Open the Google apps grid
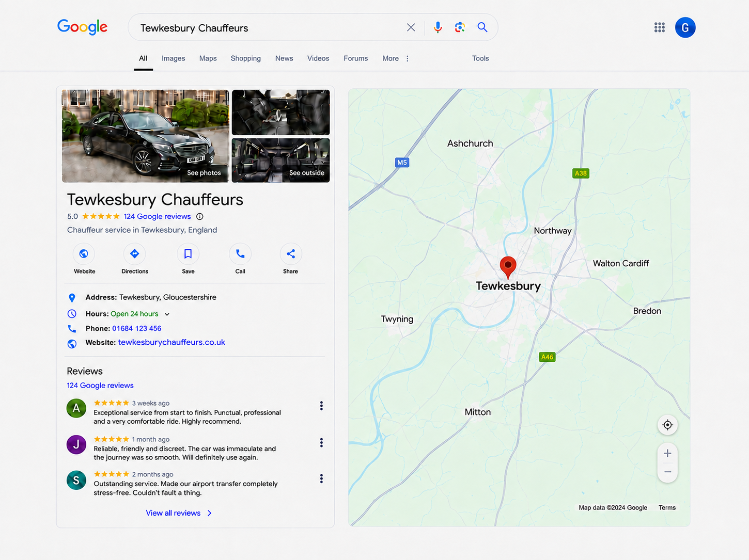The width and height of the screenshot is (749, 560). [659, 27]
